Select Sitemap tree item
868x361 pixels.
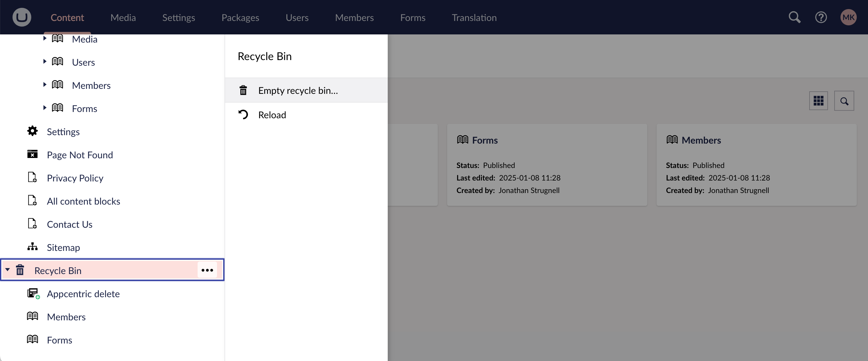click(x=63, y=247)
